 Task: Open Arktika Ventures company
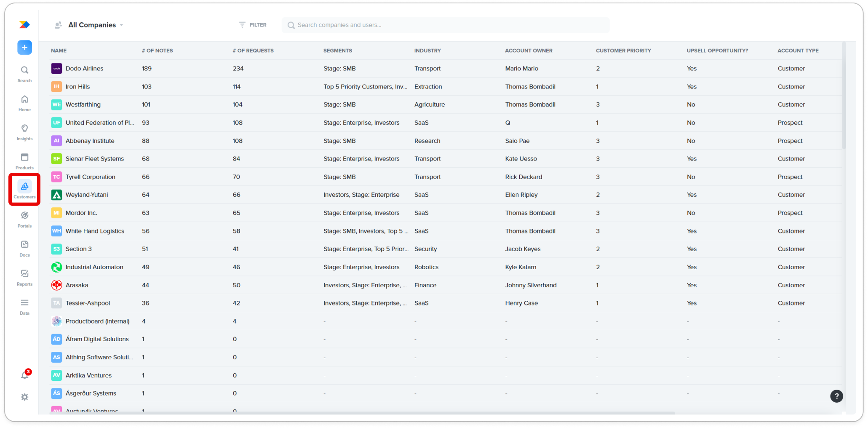coord(89,375)
